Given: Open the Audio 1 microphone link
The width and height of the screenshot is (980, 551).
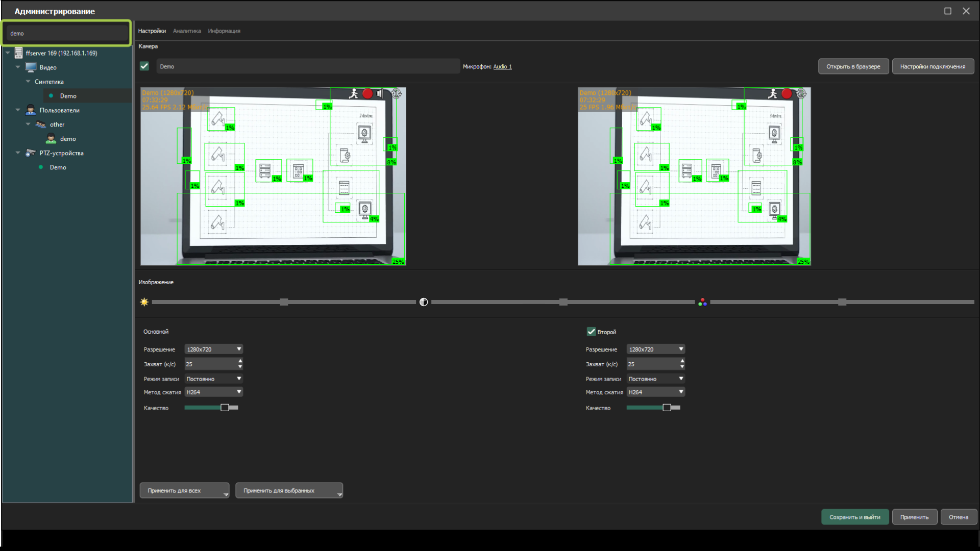Looking at the screenshot, I should click(502, 67).
